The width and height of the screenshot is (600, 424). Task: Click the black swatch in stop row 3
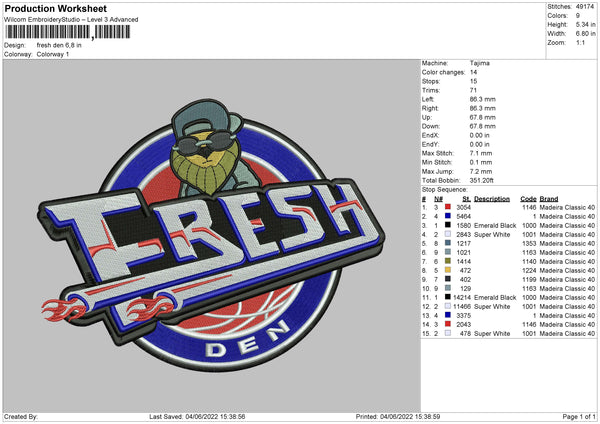click(x=447, y=225)
